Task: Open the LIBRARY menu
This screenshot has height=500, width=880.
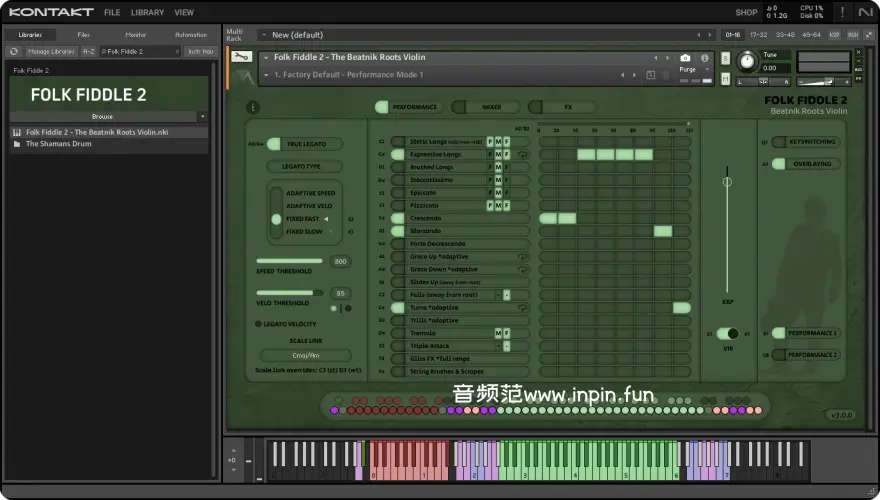Action: (x=147, y=12)
